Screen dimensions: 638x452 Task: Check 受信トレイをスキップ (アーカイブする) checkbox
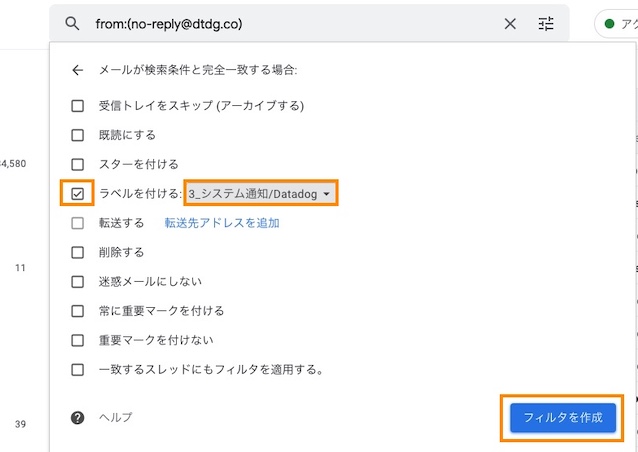coord(77,106)
